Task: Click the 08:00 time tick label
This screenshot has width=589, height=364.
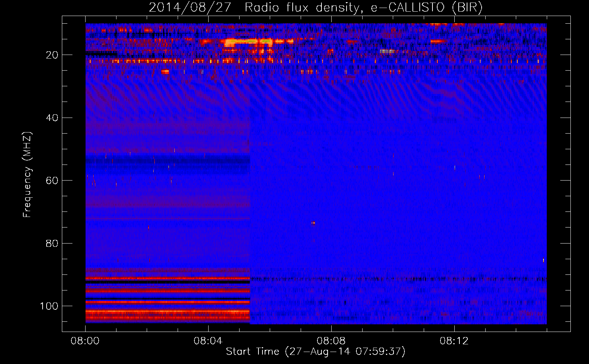Action: (85, 341)
